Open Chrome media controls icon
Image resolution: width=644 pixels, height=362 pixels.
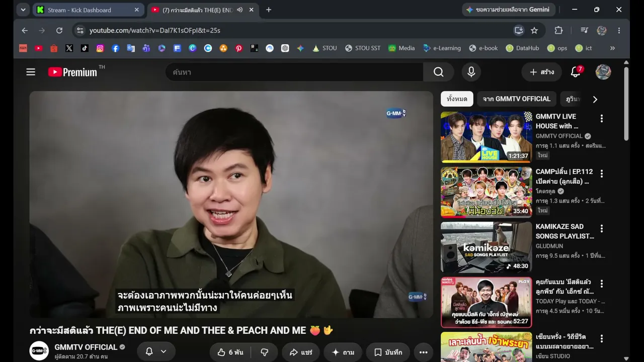pos(584,30)
